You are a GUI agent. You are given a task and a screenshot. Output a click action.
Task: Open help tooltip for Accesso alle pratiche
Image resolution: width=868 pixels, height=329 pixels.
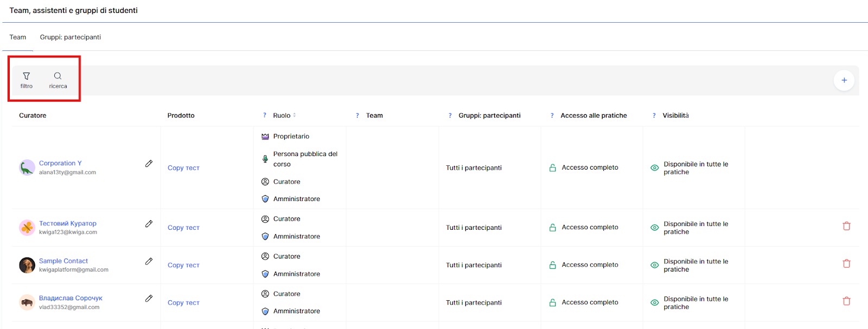(x=552, y=115)
